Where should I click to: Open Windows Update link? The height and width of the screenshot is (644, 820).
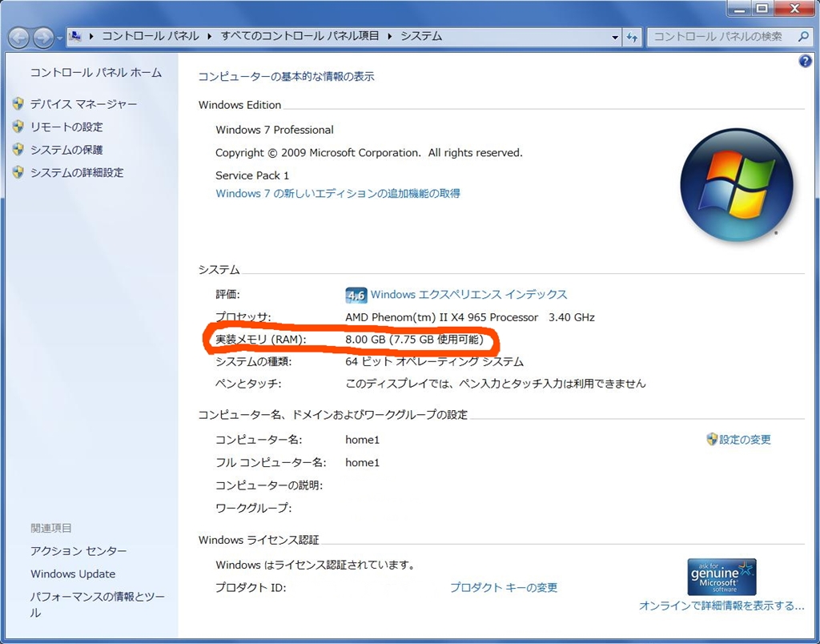[x=73, y=574]
